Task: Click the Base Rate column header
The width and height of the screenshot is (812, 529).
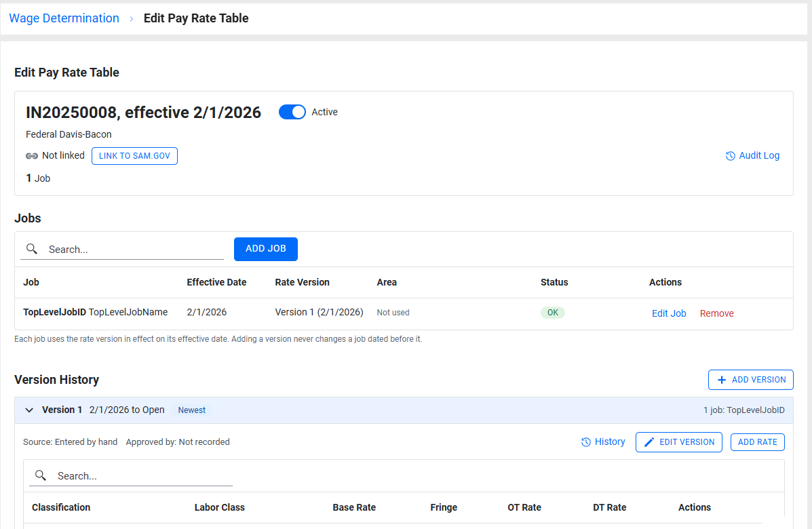Action: [x=354, y=507]
